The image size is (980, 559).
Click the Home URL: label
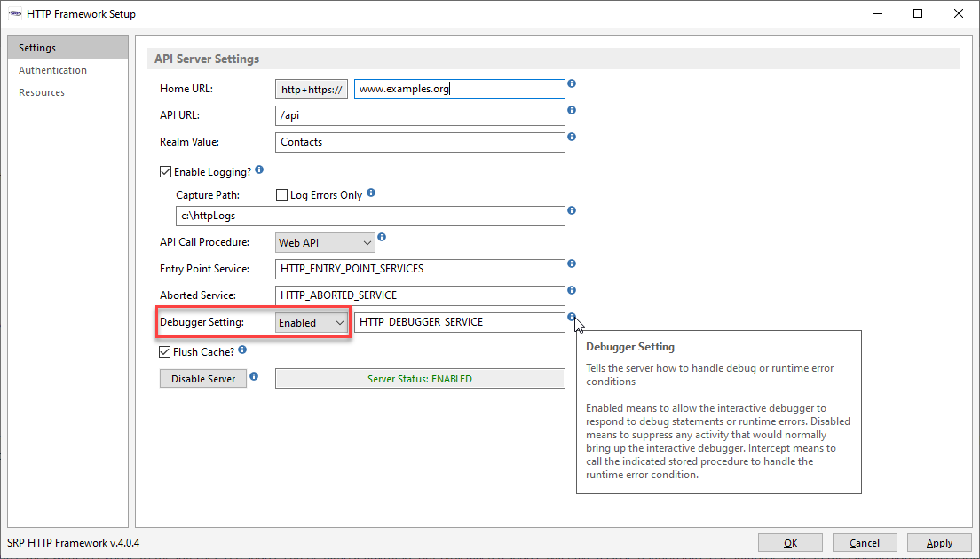point(186,89)
